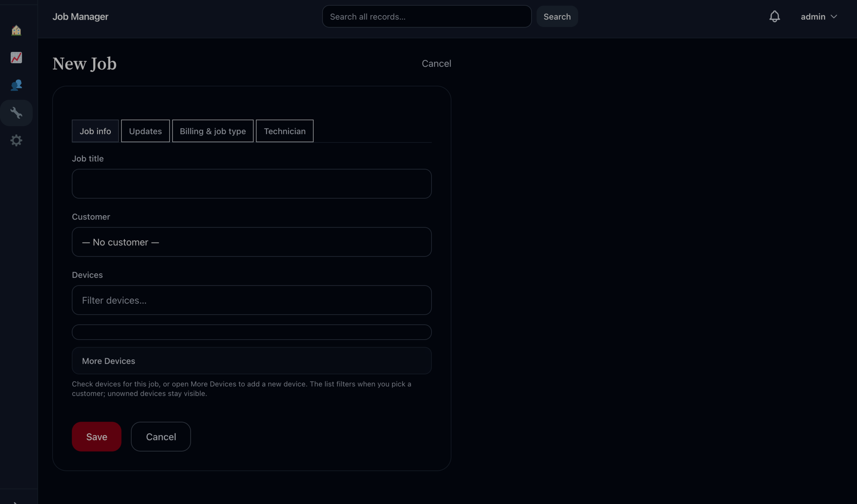Click the Filter devices input

tap(252, 300)
